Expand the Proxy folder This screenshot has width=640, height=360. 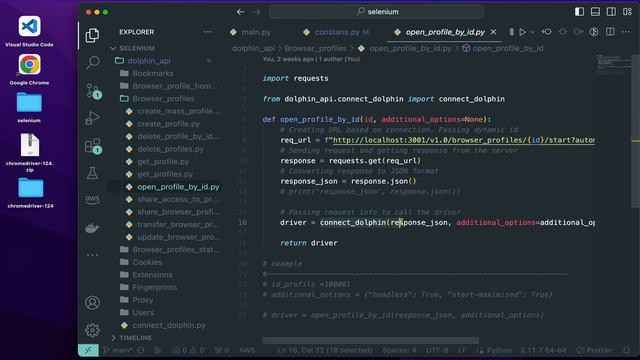coord(142,300)
